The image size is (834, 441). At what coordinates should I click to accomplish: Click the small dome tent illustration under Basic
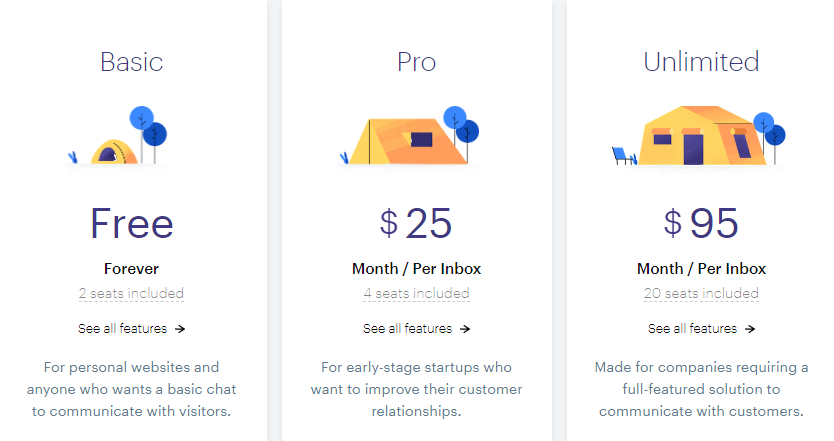[114, 152]
